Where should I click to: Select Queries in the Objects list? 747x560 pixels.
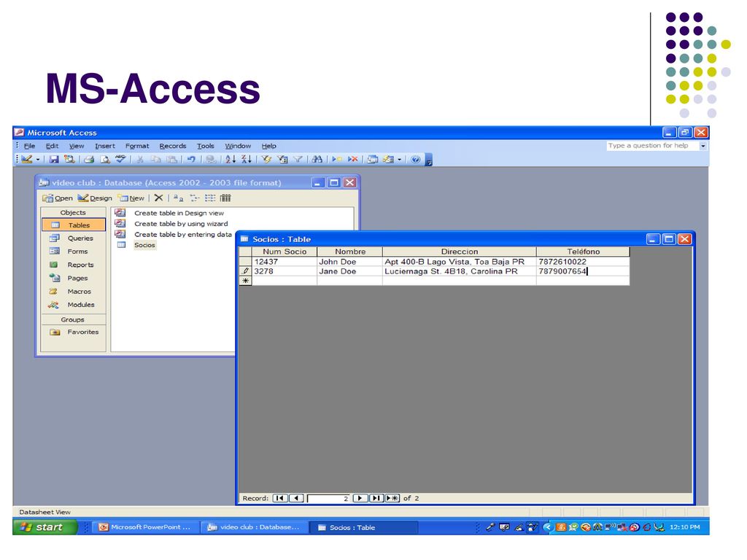pyautogui.click(x=74, y=238)
